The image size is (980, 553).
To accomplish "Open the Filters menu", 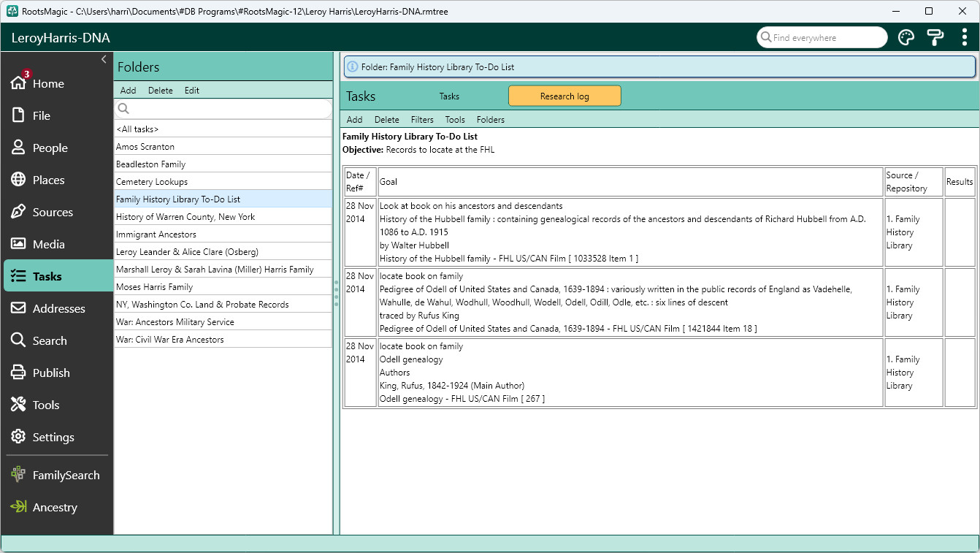I will [x=422, y=120].
